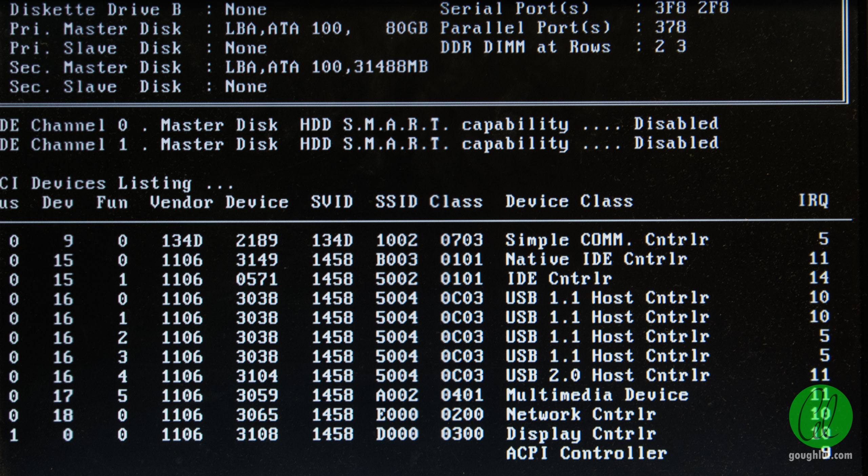Click the "SSID" column header

pos(396,202)
